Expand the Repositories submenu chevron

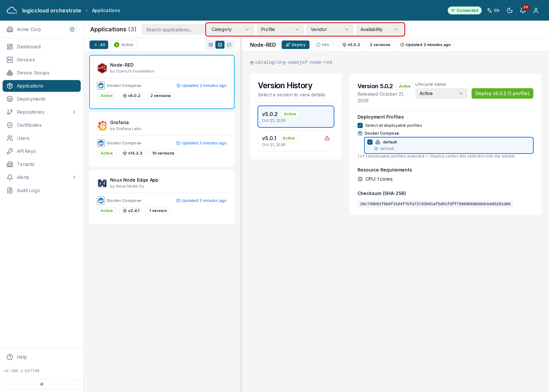pyautogui.click(x=74, y=112)
